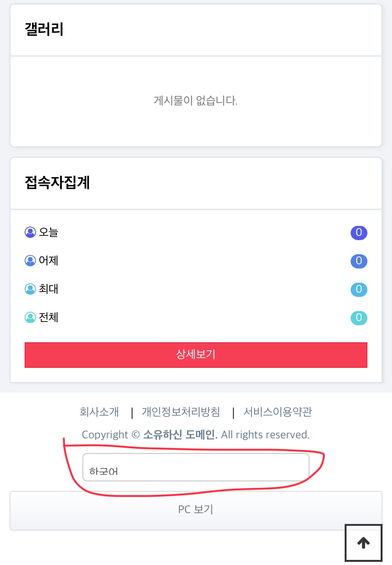
Task: Switch to PC 보기 view
Action: coord(196,510)
